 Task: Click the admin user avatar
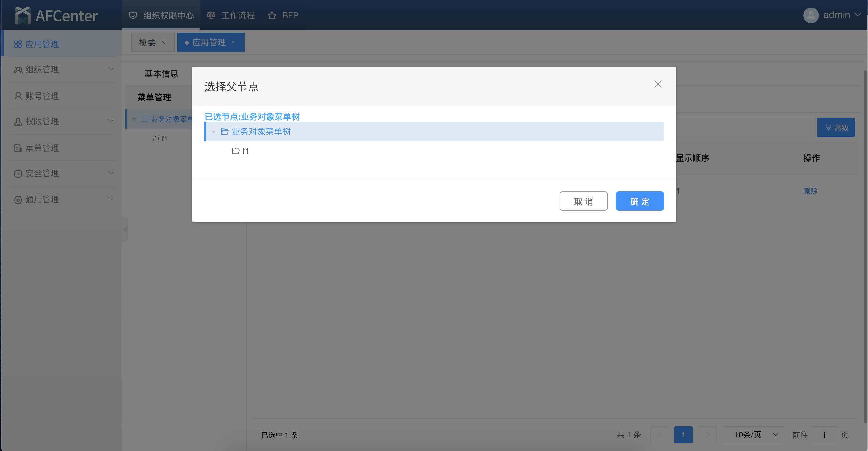pos(811,15)
